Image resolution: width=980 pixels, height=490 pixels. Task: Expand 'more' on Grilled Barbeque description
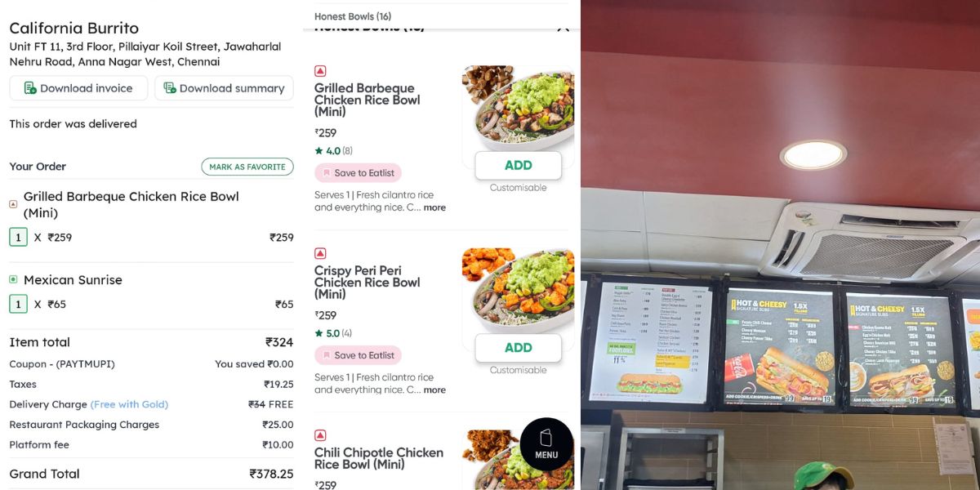click(x=434, y=207)
